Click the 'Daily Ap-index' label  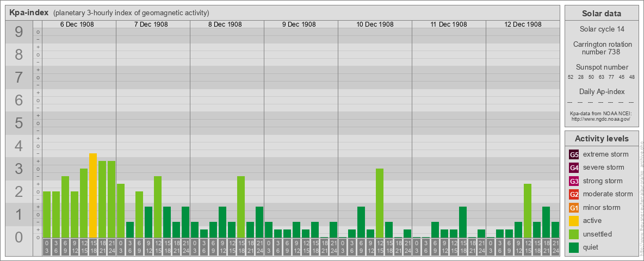601,91
